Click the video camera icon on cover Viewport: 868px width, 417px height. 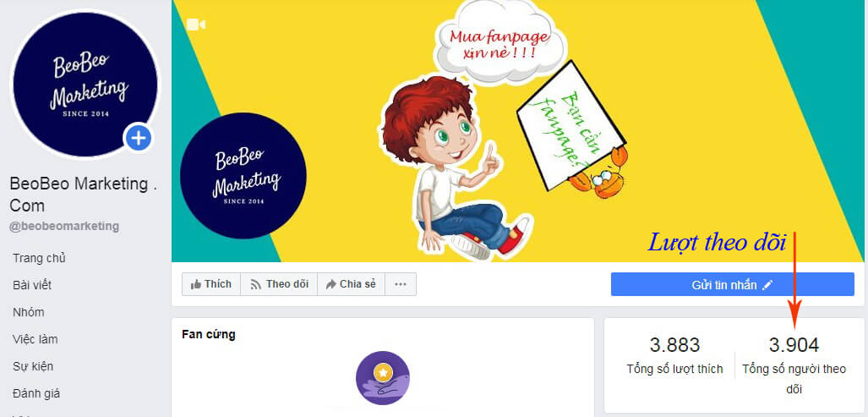(196, 25)
